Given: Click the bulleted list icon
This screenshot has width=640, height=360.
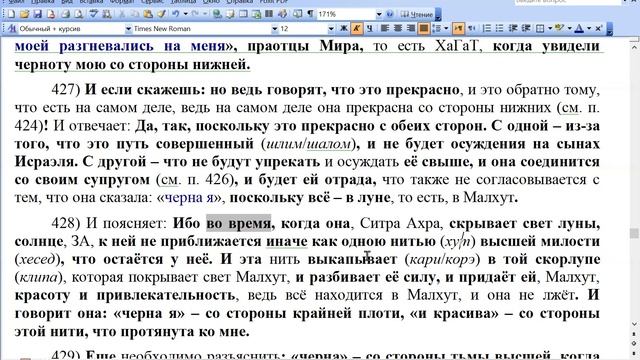Looking at the screenshot, I should point(499,28).
